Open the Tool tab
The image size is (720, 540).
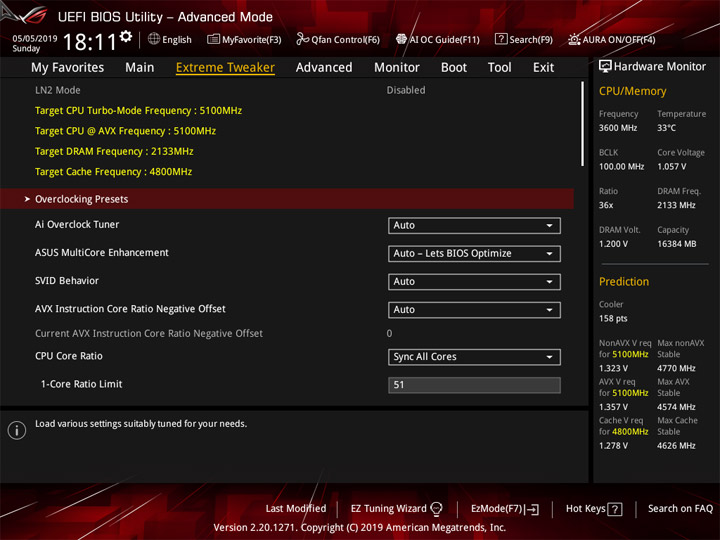pyautogui.click(x=499, y=68)
